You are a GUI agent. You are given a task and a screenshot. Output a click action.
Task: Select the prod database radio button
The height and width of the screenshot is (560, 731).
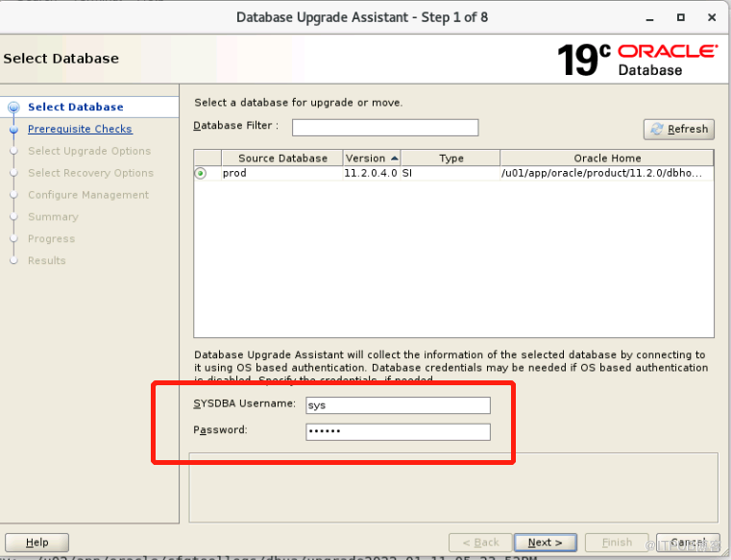201,174
